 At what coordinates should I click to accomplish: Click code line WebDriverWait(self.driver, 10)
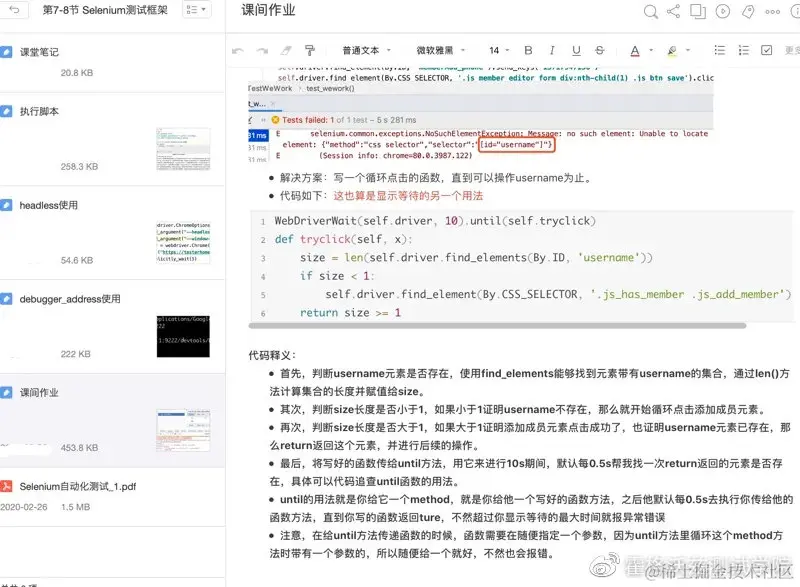pos(435,221)
